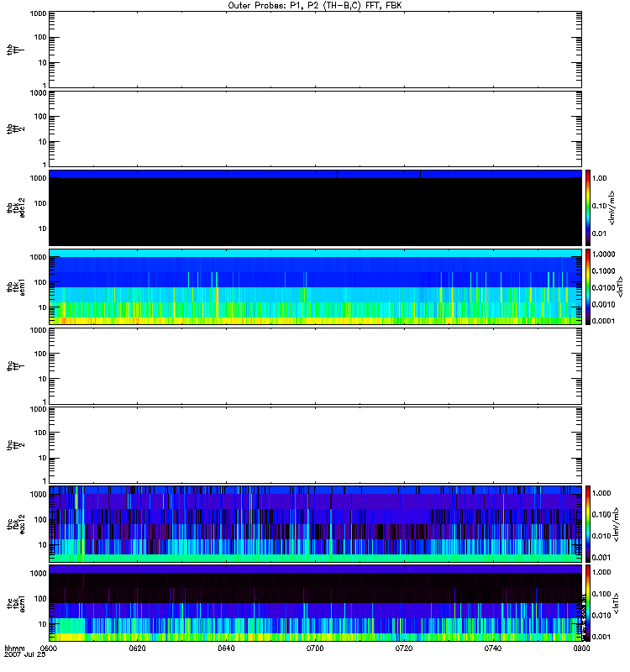Click the thb fbk edc12 spectrogram panel

point(315,207)
